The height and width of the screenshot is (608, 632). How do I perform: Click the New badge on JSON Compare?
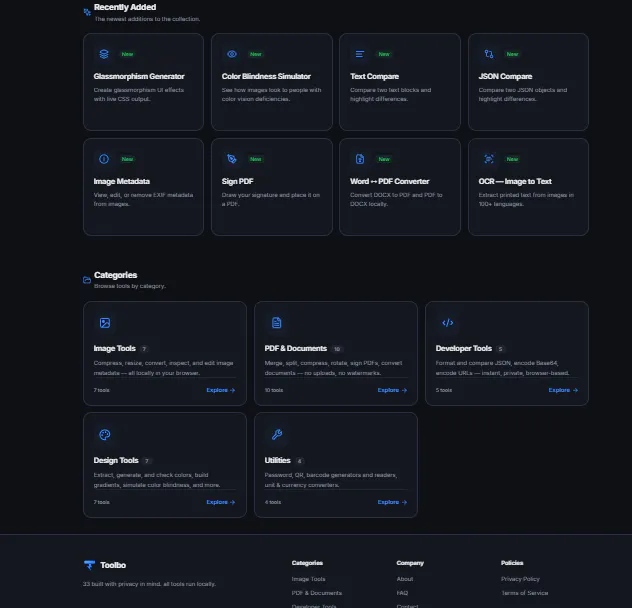coord(512,54)
